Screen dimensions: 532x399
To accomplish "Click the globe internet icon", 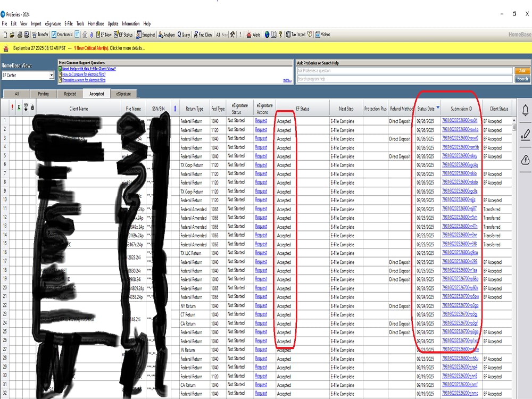I will 267,35.
